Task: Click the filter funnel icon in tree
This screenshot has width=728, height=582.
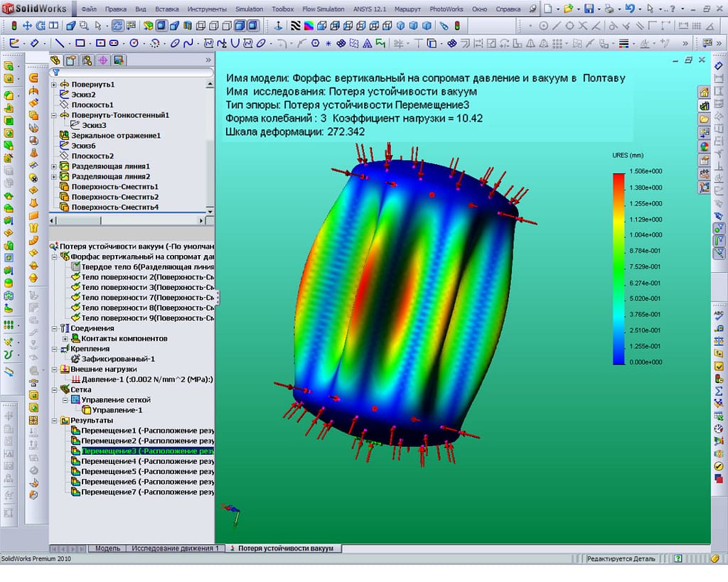Action: (x=55, y=72)
